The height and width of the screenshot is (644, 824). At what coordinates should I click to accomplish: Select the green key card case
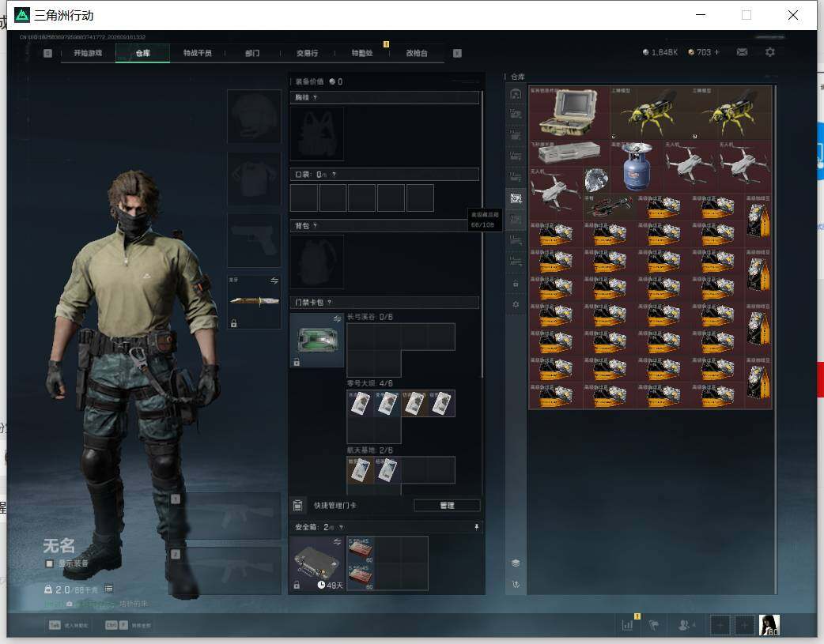point(317,341)
